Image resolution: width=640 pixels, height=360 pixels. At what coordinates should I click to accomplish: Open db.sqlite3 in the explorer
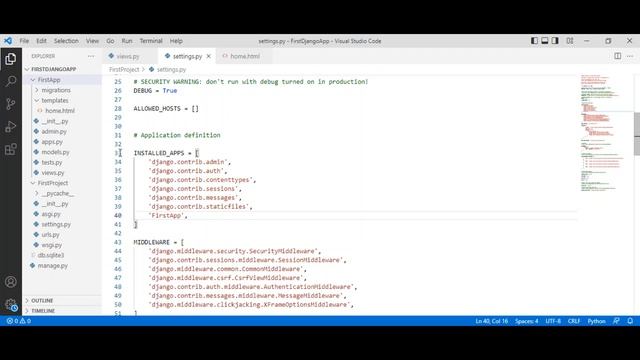[x=51, y=255]
